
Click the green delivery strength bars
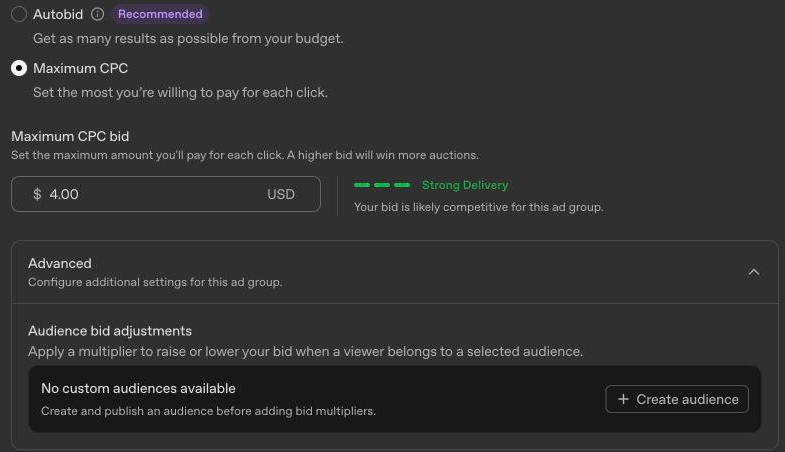[x=382, y=185]
